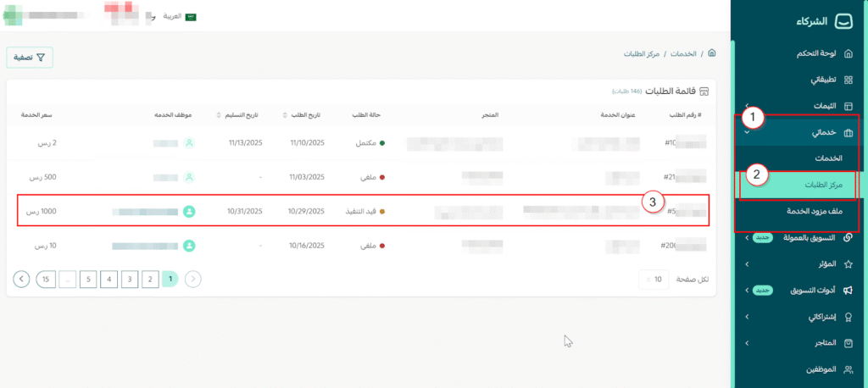Go to page 2 in pagination
This screenshot has height=388, width=868.
pyautogui.click(x=148, y=279)
